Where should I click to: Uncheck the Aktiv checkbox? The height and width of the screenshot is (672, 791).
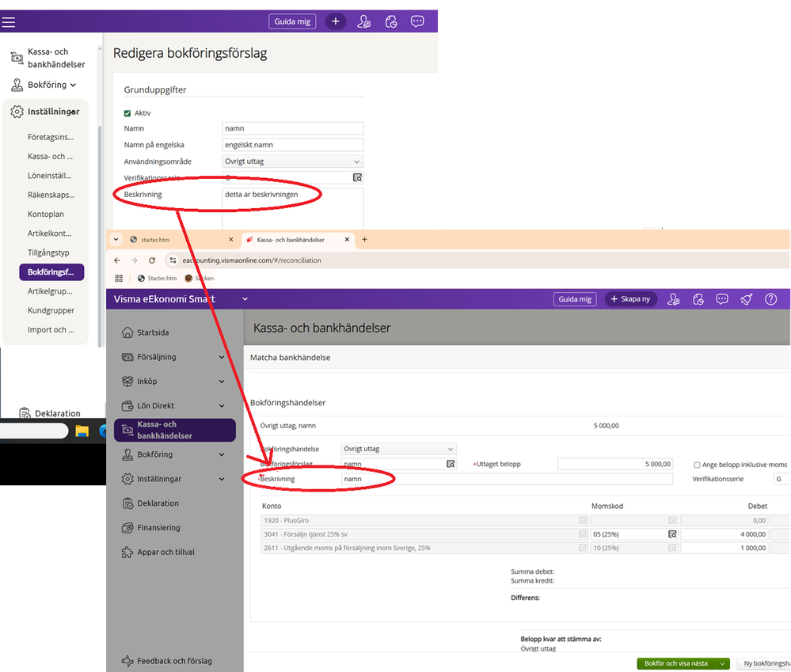127,113
